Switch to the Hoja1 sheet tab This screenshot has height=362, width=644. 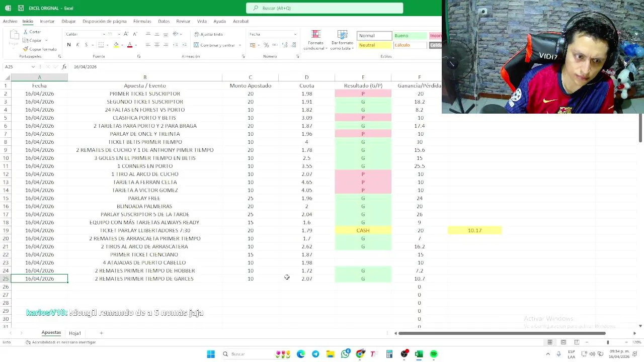pos(75,333)
